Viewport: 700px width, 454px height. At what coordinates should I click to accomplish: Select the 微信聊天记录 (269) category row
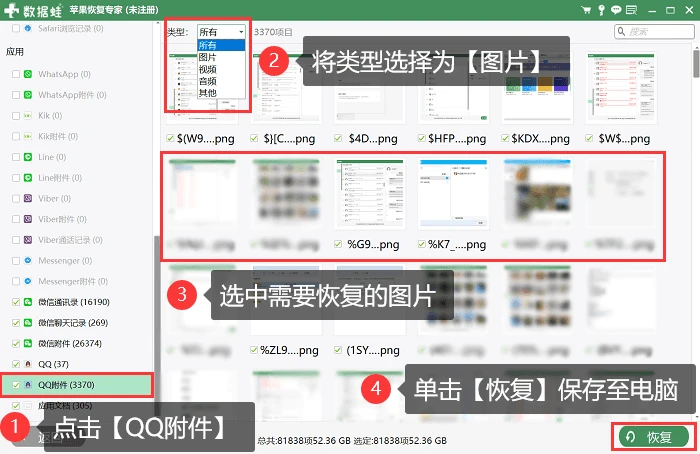click(77, 323)
